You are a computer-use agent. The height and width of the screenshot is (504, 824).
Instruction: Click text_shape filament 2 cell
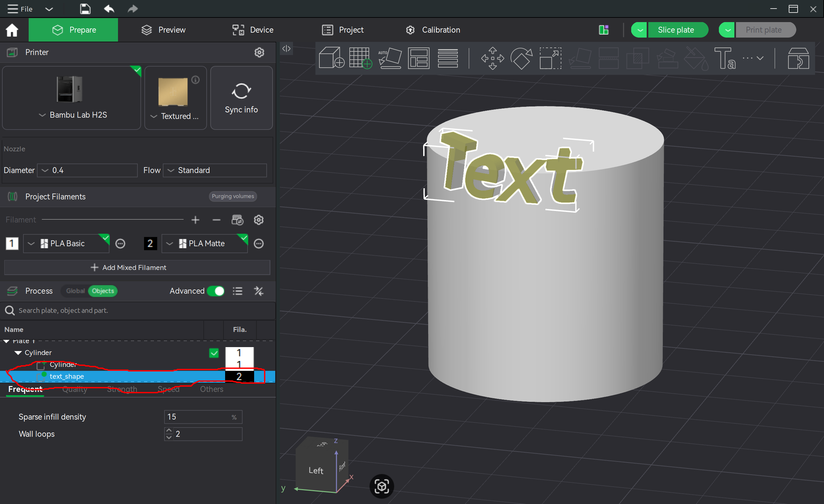tap(239, 377)
